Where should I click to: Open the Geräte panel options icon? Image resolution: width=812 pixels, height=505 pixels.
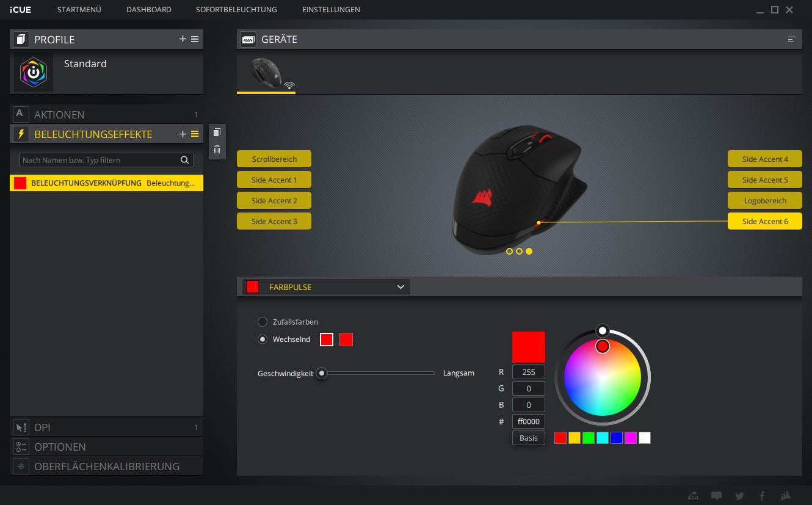point(792,39)
